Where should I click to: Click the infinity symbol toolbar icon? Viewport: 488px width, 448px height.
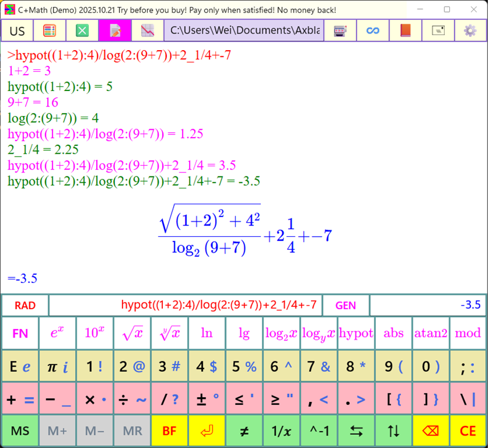coord(372,30)
